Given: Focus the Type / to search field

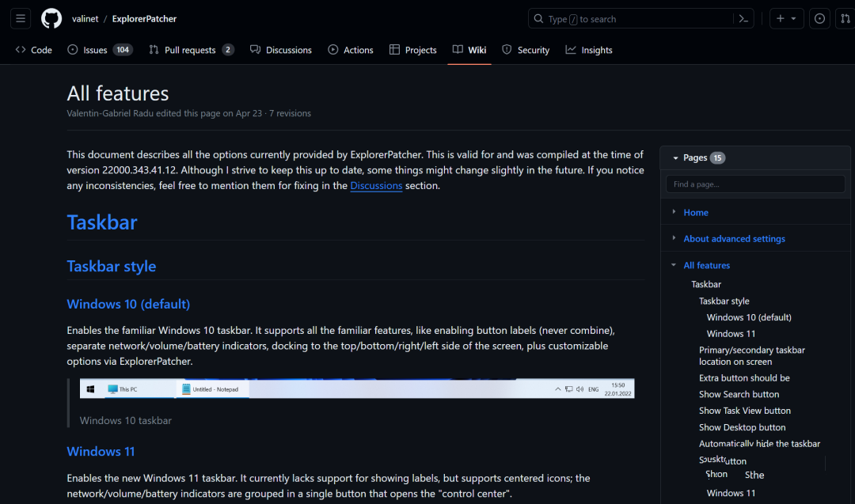Looking at the screenshot, I should click(x=640, y=18).
